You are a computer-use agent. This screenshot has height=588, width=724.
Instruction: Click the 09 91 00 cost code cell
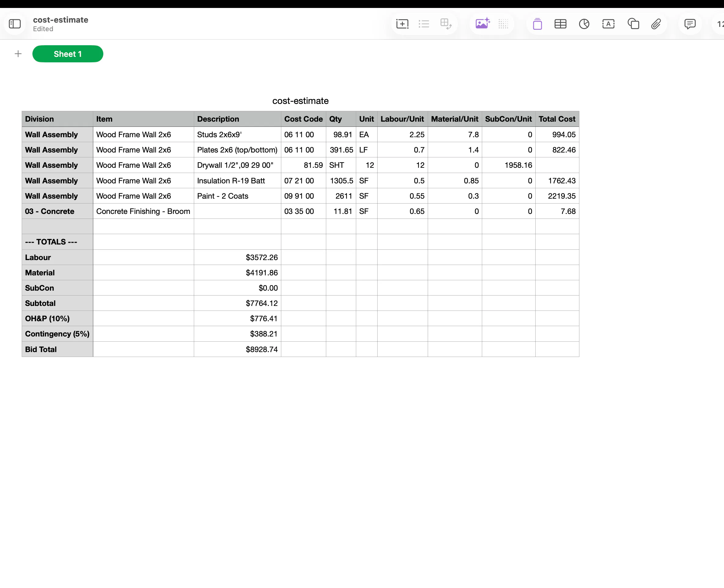(x=304, y=196)
